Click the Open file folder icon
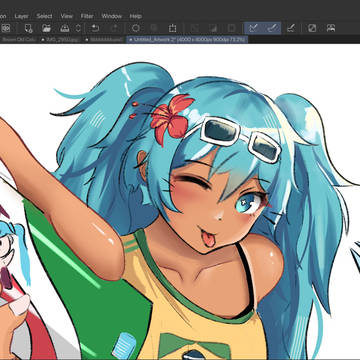The height and width of the screenshot is (360, 360). coord(46,28)
